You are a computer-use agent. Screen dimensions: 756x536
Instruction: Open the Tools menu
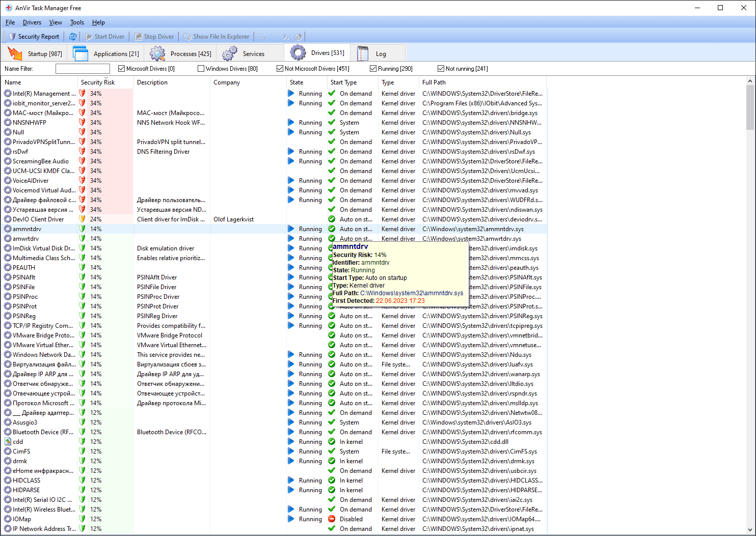pyautogui.click(x=77, y=22)
